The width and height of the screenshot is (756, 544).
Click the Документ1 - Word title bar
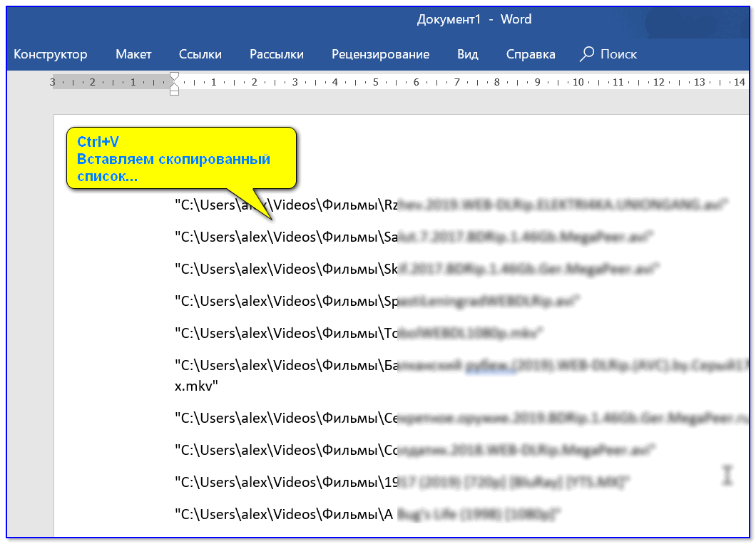474,19
